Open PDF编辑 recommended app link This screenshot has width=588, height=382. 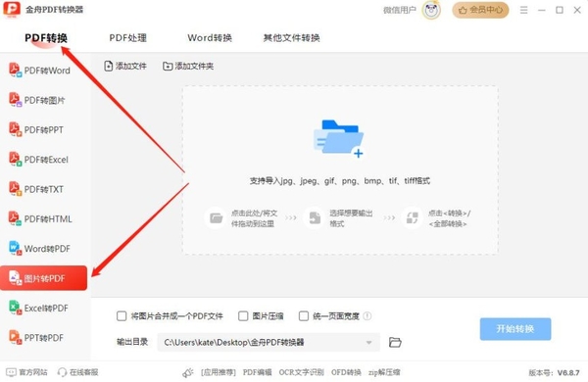click(257, 372)
